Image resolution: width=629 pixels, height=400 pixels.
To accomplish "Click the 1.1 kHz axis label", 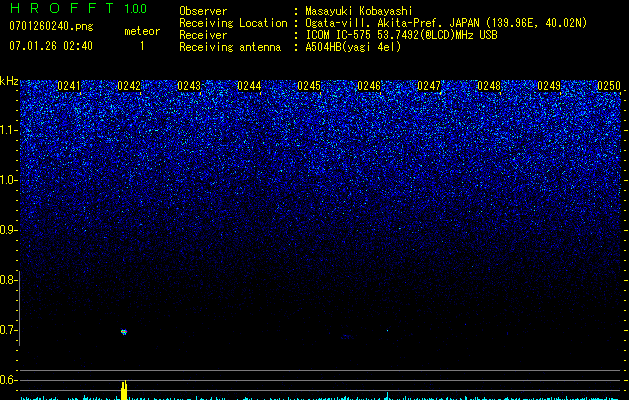I will point(8,130).
